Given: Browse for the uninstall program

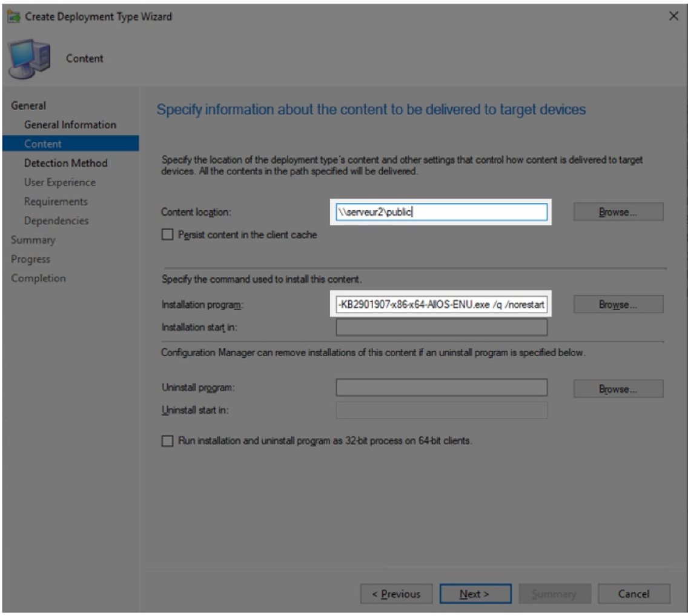Looking at the screenshot, I should 618,388.
